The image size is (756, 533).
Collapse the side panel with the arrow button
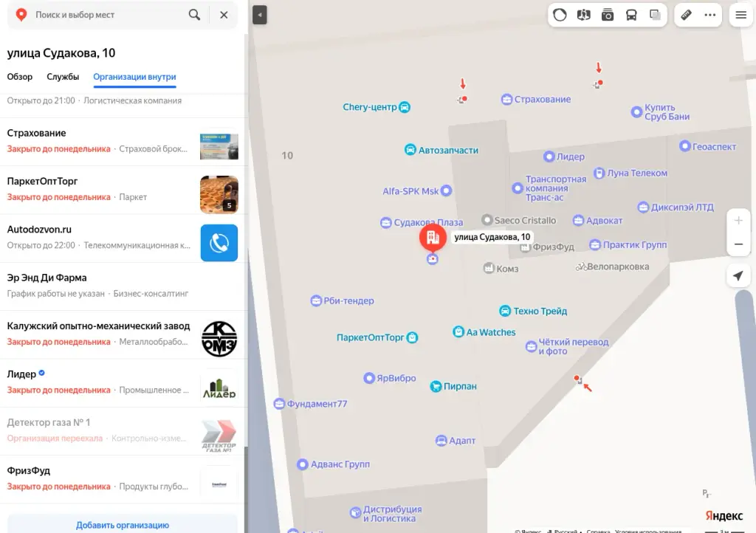(259, 15)
